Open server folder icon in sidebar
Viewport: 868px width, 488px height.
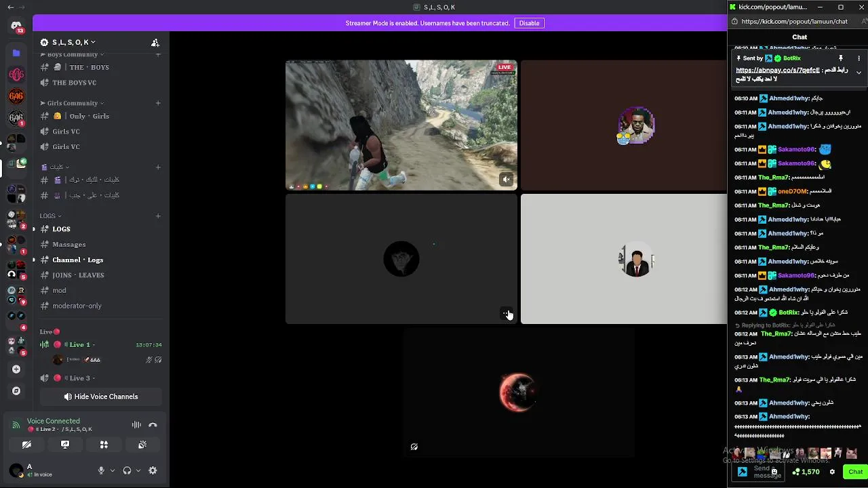[x=16, y=52]
